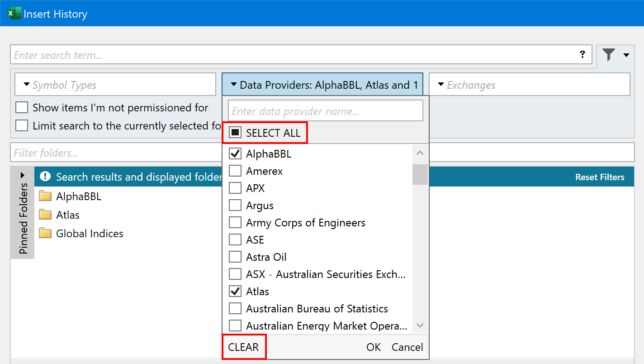Click the Global Indices folder icon
This screenshot has height=364, width=644.
click(x=45, y=233)
